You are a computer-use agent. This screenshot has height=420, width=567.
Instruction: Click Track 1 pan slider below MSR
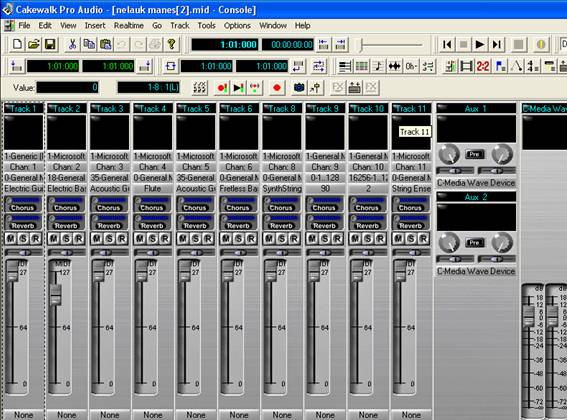point(24,253)
